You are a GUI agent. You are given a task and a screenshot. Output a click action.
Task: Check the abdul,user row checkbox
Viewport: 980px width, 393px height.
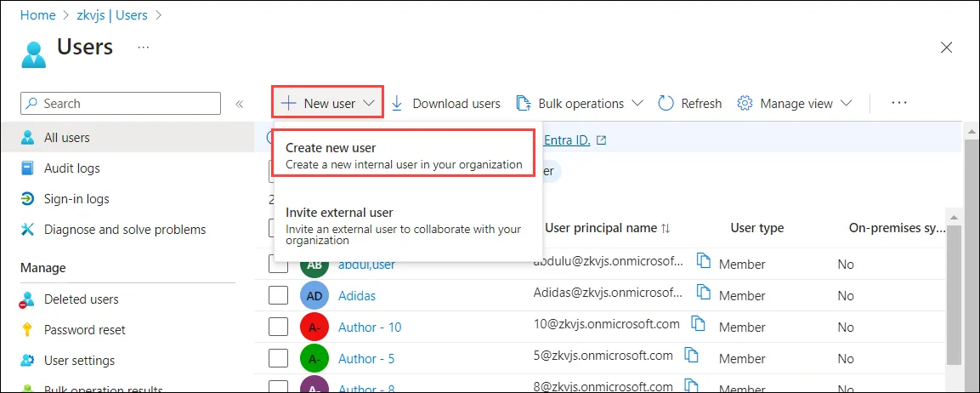[x=278, y=264]
